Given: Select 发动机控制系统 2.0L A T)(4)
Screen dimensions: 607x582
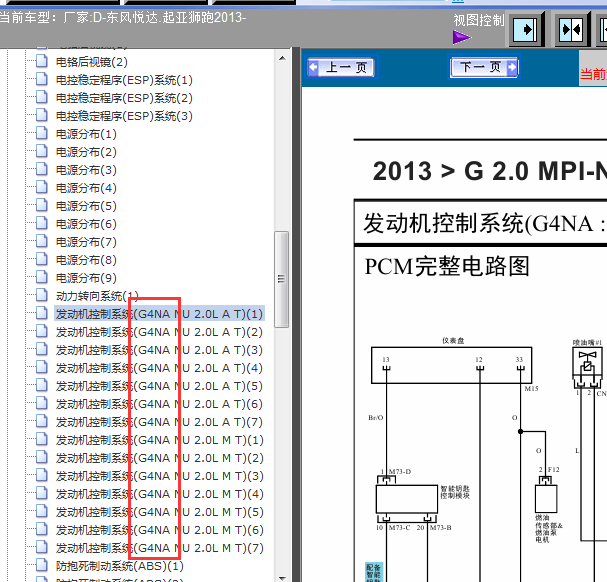Looking at the screenshot, I should pyautogui.click(x=159, y=368).
